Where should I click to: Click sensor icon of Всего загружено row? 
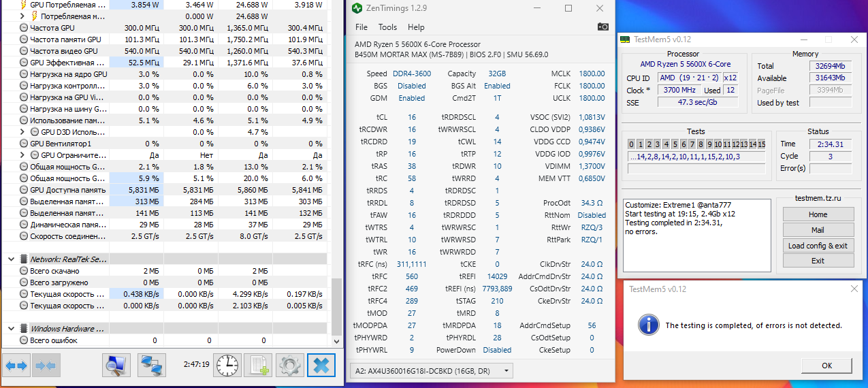tap(24, 282)
